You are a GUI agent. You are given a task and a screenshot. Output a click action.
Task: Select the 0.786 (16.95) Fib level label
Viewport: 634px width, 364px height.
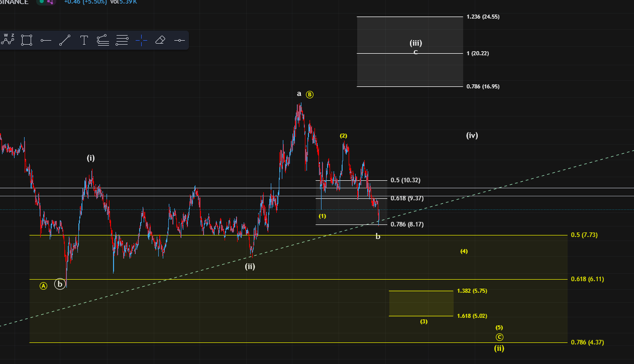click(x=483, y=86)
